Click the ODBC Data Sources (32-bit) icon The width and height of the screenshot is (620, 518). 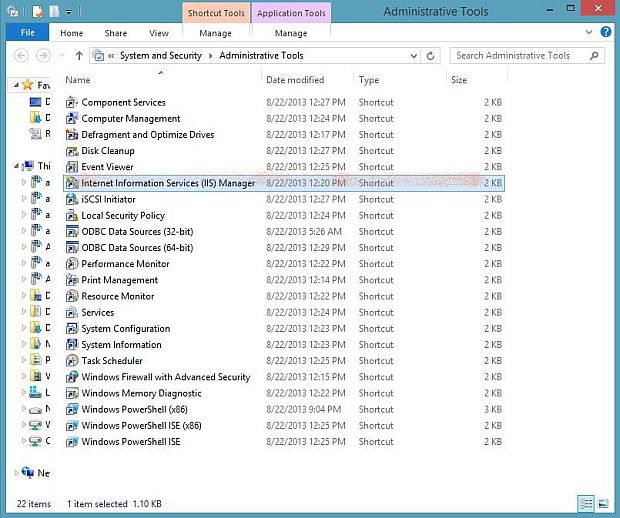point(72,232)
